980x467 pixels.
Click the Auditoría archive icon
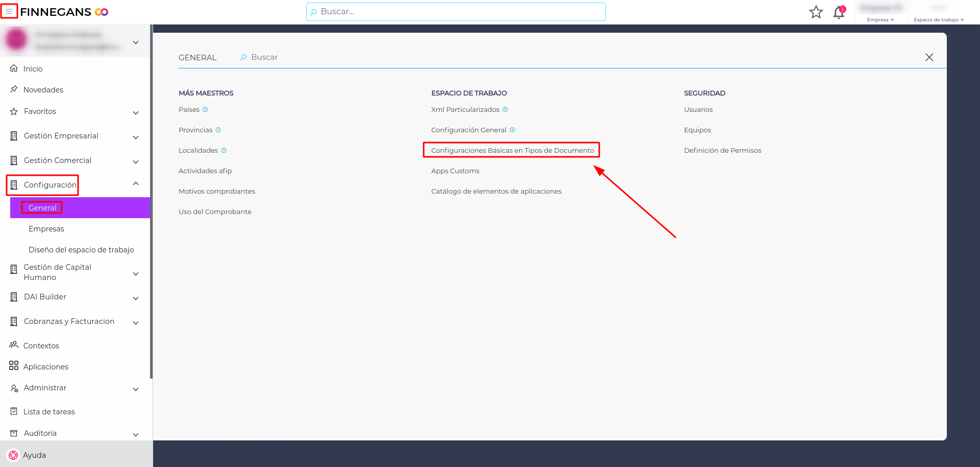[x=14, y=433]
